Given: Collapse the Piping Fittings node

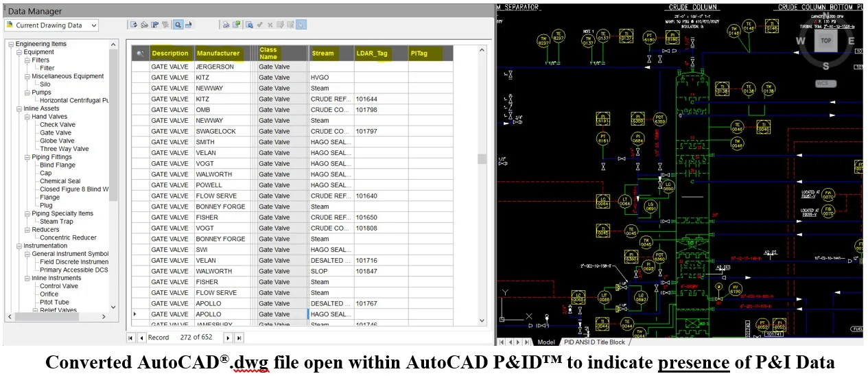Looking at the screenshot, I should click(x=27, y=157).
